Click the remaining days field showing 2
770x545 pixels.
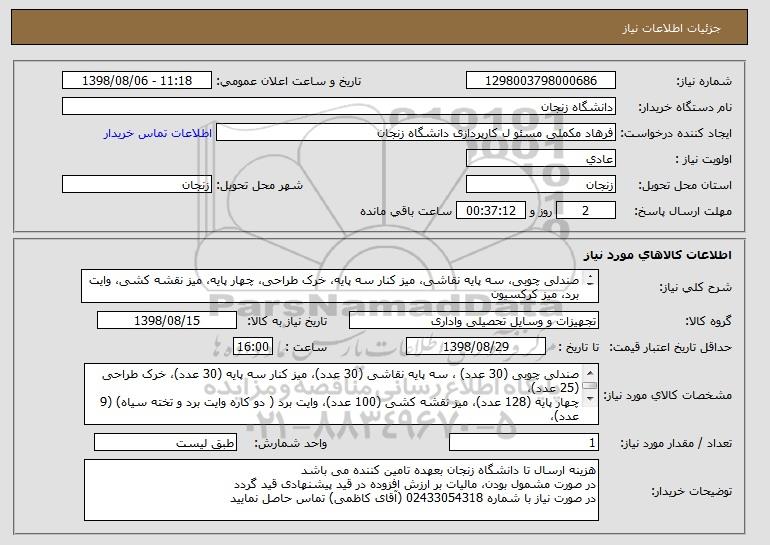(x=585, y=211)
